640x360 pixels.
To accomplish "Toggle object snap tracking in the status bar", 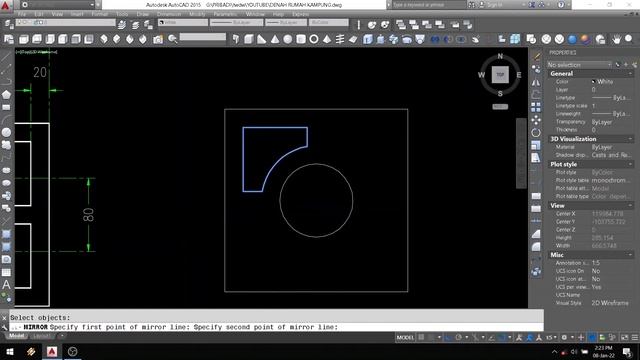I will (492, 337).
